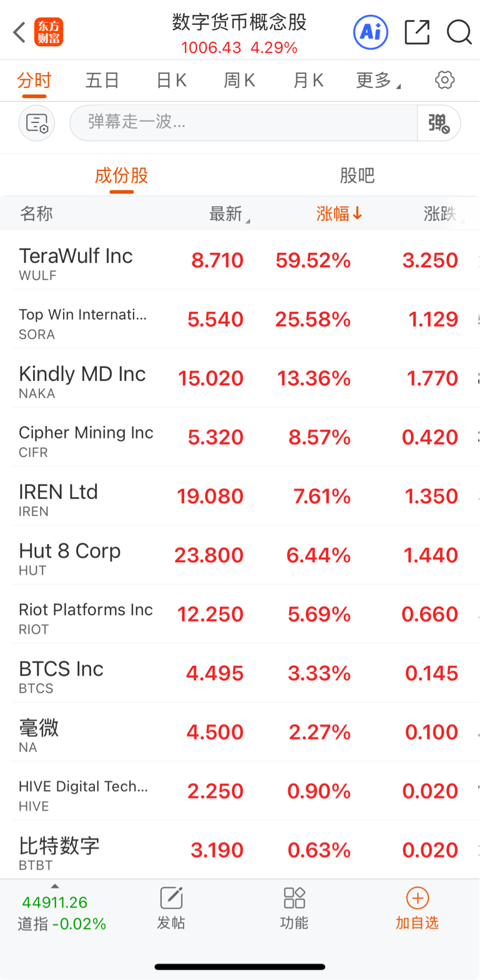
Task: Expand the 更多 chart period dropdown
Action: 378,81
